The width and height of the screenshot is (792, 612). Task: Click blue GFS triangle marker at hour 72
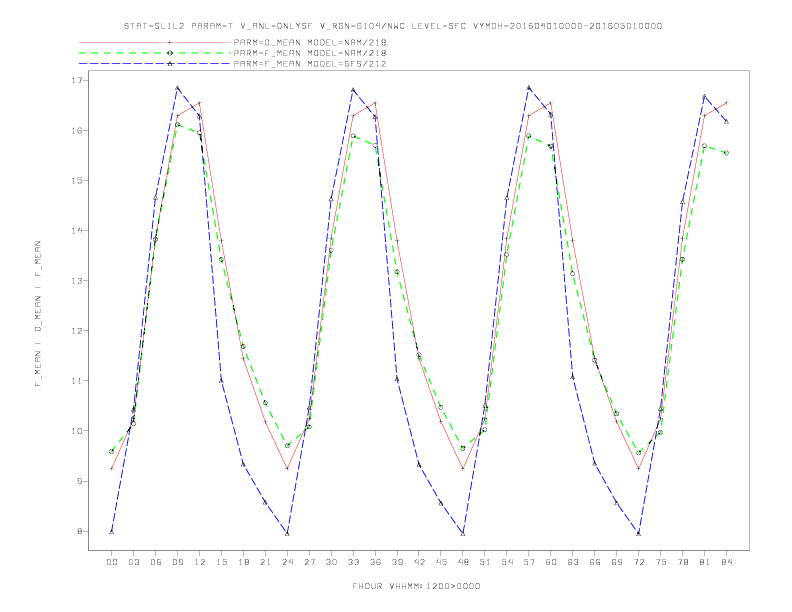click(x=638, y=533)
